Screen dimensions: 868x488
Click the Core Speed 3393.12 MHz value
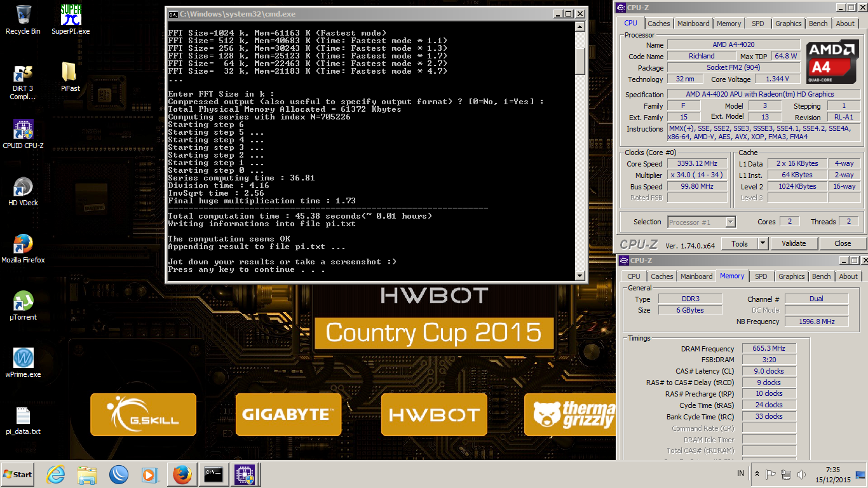coord(696,164)
